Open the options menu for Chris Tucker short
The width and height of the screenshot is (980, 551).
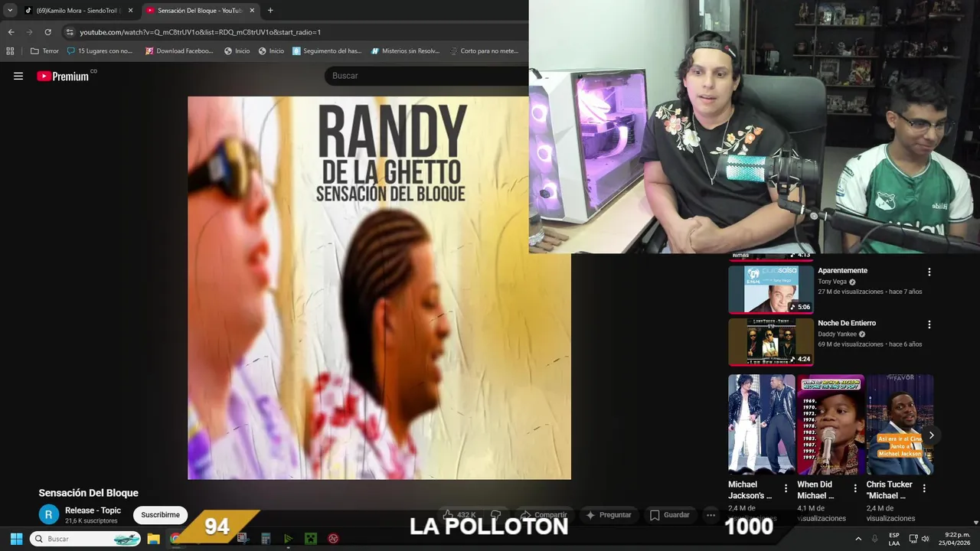point(924,488)
